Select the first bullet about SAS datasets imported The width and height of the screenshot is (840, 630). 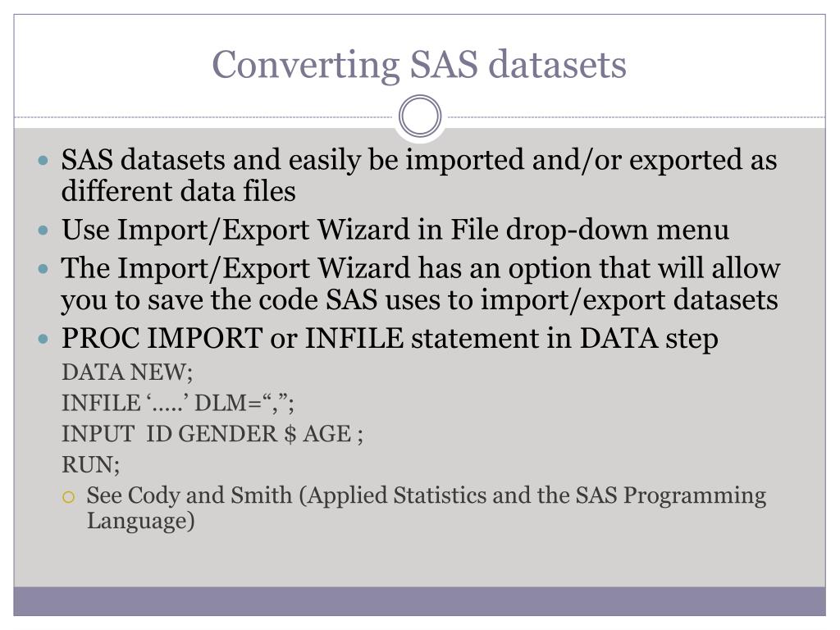click(419, 176)
